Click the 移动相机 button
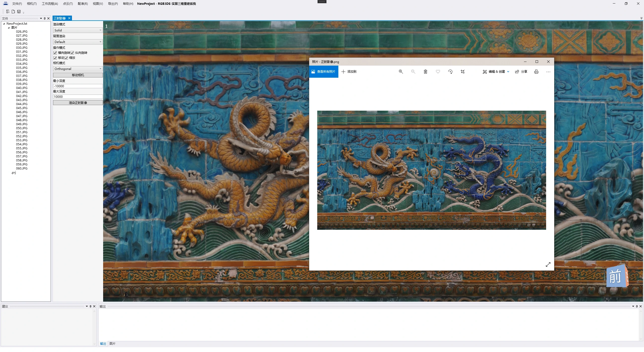The width and height of the screenshot is (644, 352). [78, 75]
